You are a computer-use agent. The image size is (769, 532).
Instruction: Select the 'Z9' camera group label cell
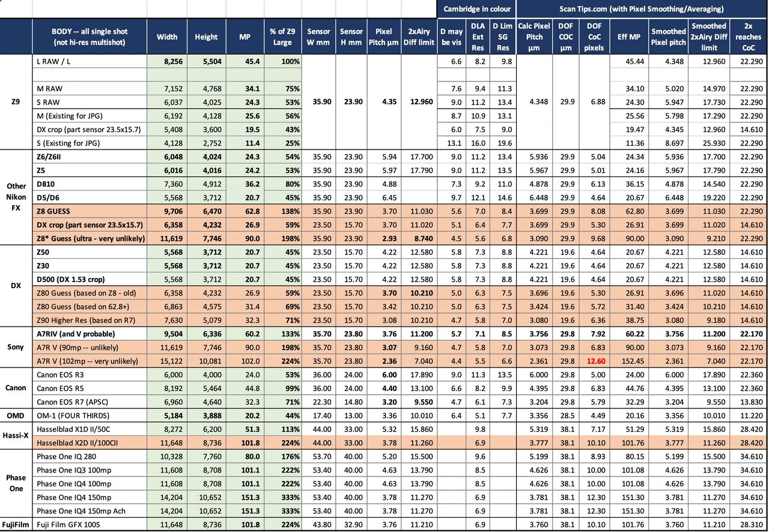pos(16,102)
